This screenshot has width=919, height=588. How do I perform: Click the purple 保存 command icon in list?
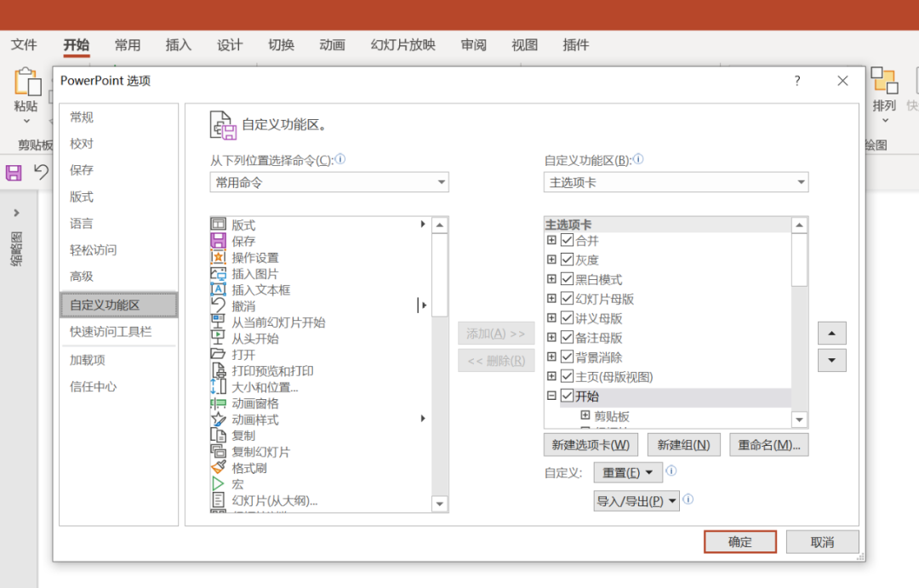(x=218, y=241)
